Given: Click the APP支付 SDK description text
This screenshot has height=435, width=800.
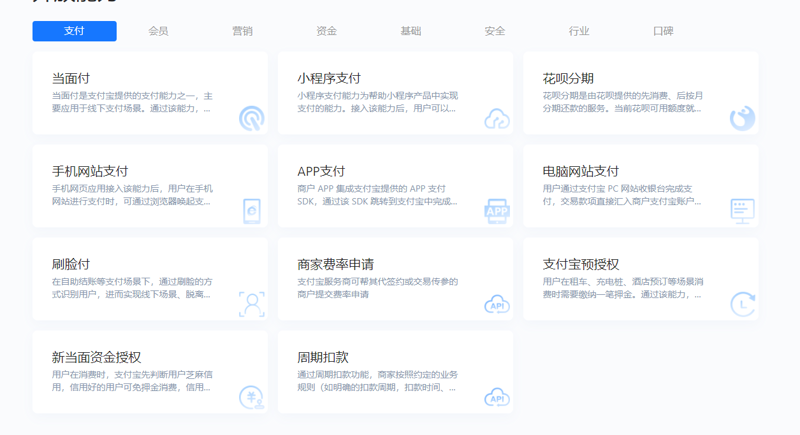Looking at the screenshot, I should (378, 195).
